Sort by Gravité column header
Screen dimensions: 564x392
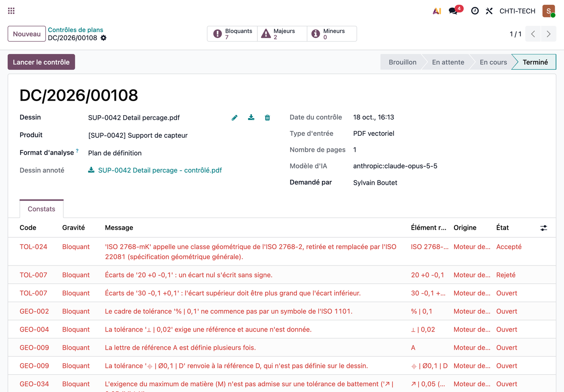[x=73, y=228]
